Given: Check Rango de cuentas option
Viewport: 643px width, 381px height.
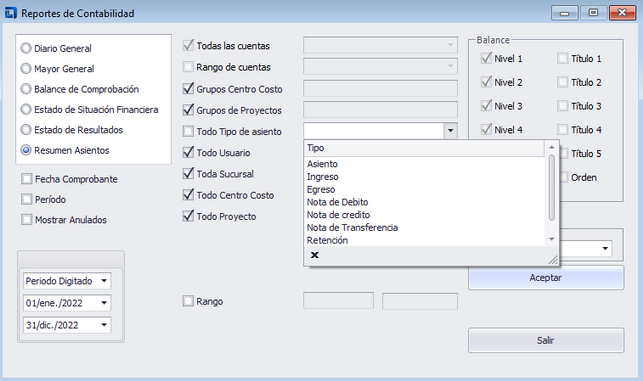Looking at the screenshot, I should [188, 67].
